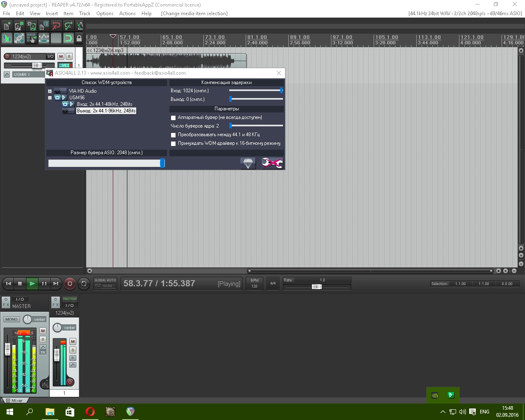Image resolution: width=525 pixels, height=420 pixels.
Task: Toggle ripple editing icon with hand
Action: tap(32, 38)
